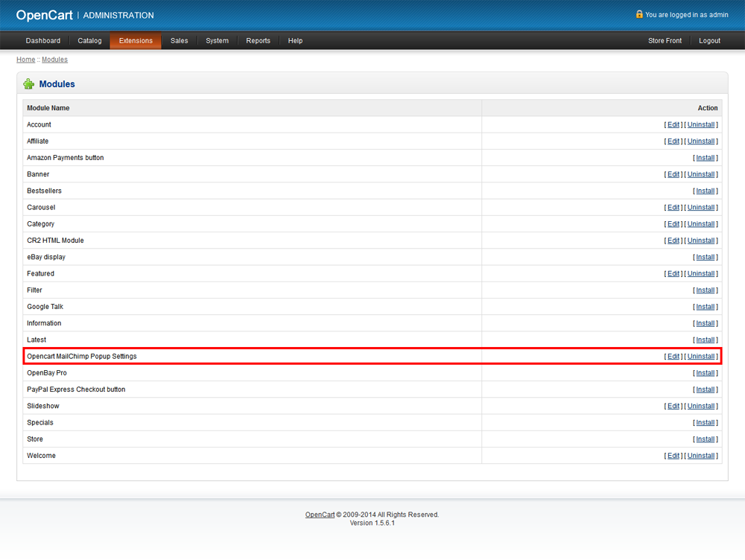This screenshot has width=745, height=560.
Task: Open the Sales menu
Action: tap(179, 41)
